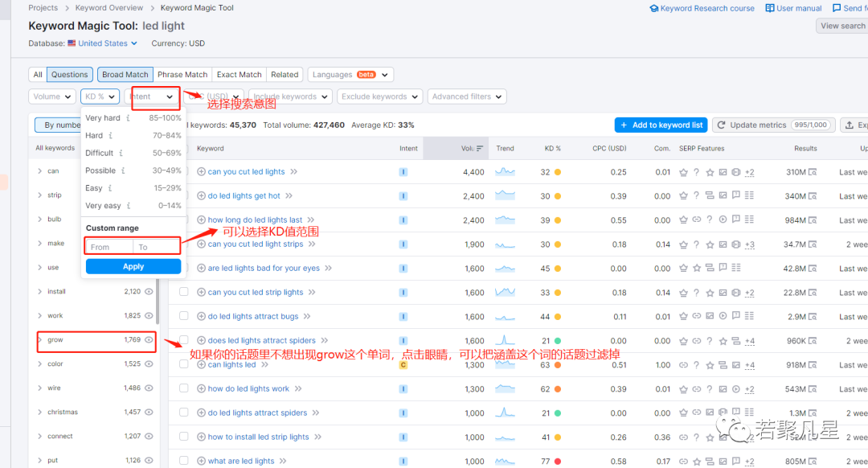Open SERP view icon for 310M results

(x=813, y=172)
